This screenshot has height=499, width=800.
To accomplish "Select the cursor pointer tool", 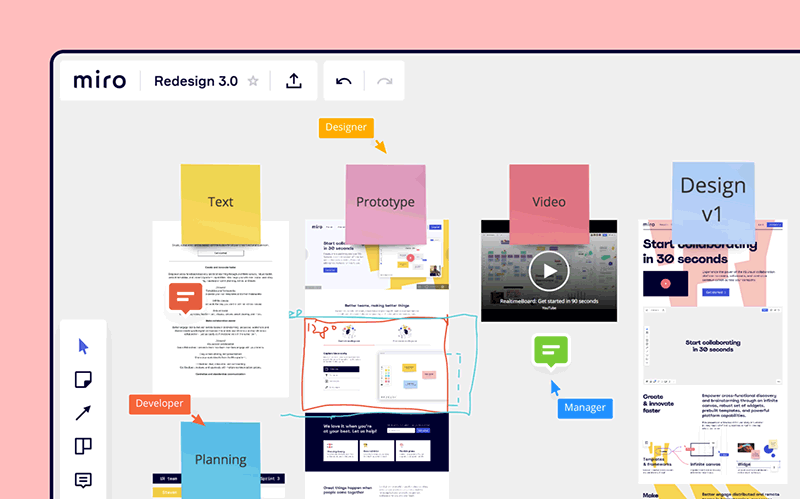I will 83,346.
